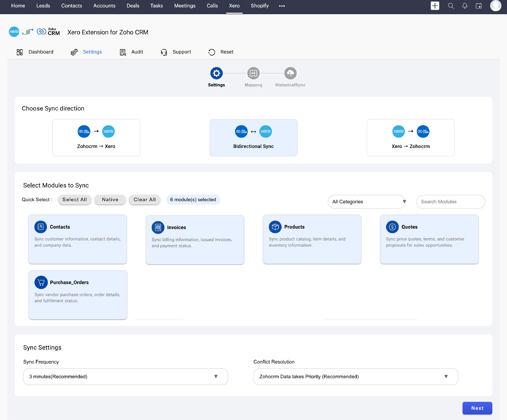Click the Products box icon
507x420 pixels.
275,227
